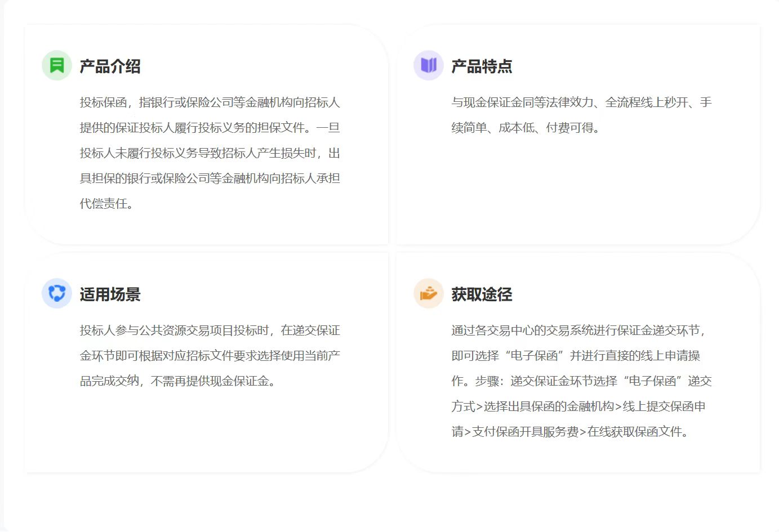
Task: Select the 产品特点 heading
Action: [x=482, y=66]
